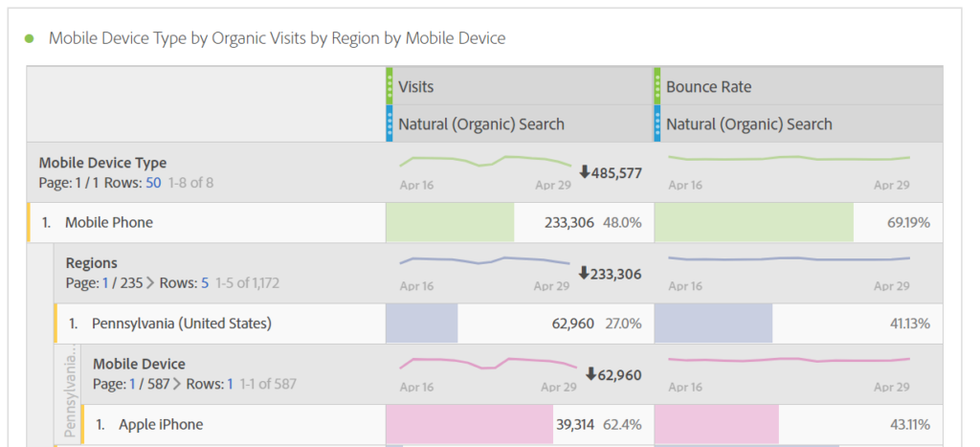Select the Pennsylvania (United States) row
Image resolution: width=980 pixels, height=447 pixels.
pyautogui.click(x=181, y=324)
